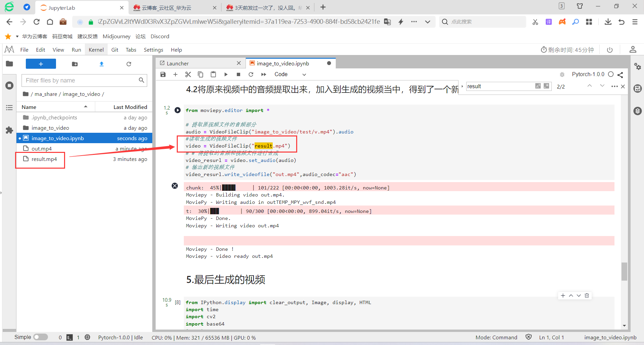Toggle match case in search bar
The width and height of the screenshot is (644, 345).
point(538,86)
